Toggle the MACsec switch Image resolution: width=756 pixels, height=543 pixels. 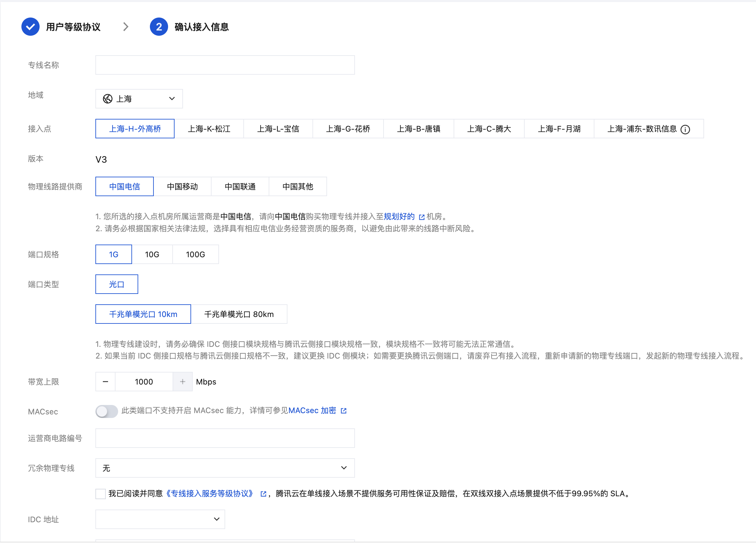pos(107,411)
